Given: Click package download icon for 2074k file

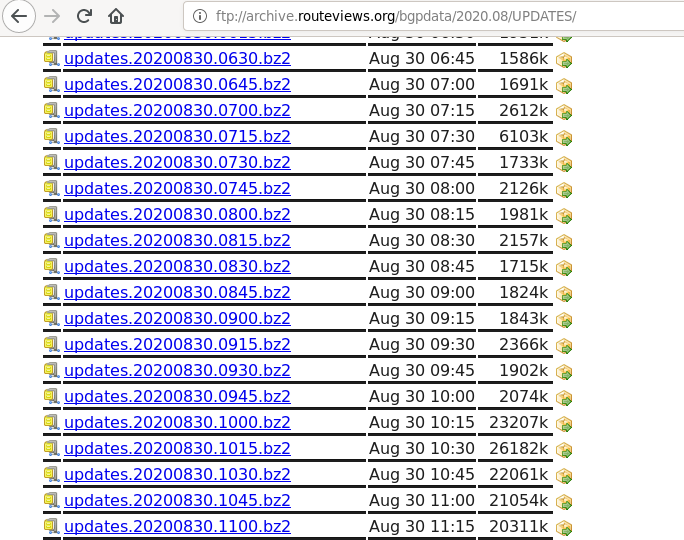Looking at the screenshot, I should click(564, 398).
